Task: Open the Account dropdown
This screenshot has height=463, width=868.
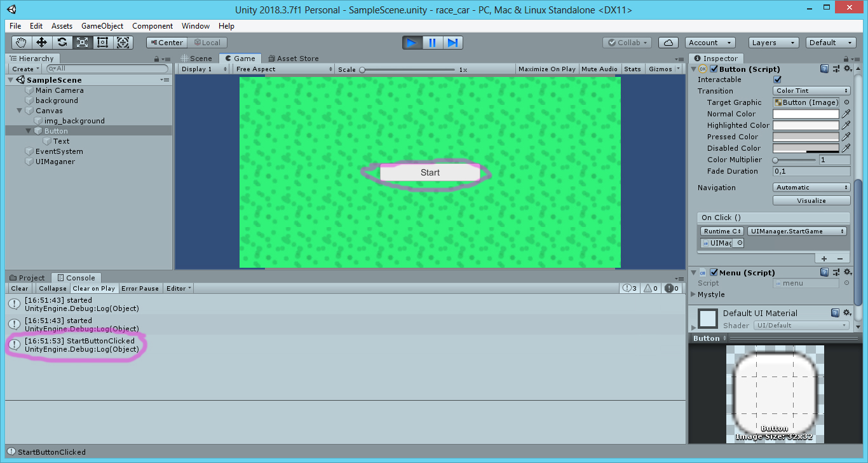Action: [x=712, y=43]
